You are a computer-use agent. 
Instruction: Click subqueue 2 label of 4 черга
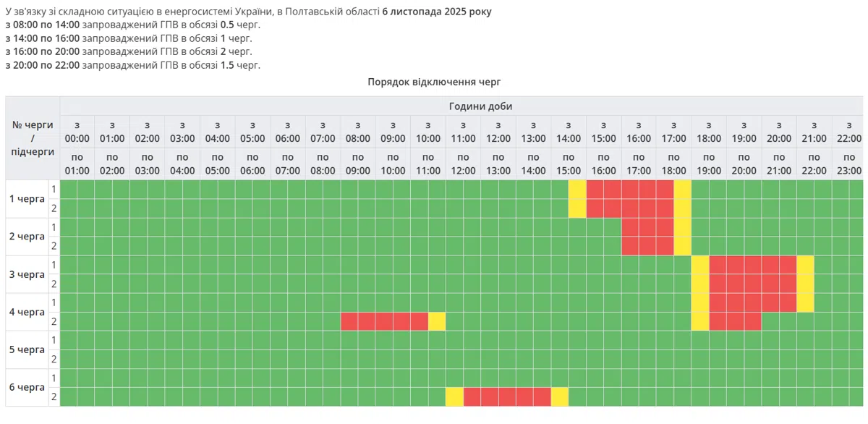[x=54, y=321]
